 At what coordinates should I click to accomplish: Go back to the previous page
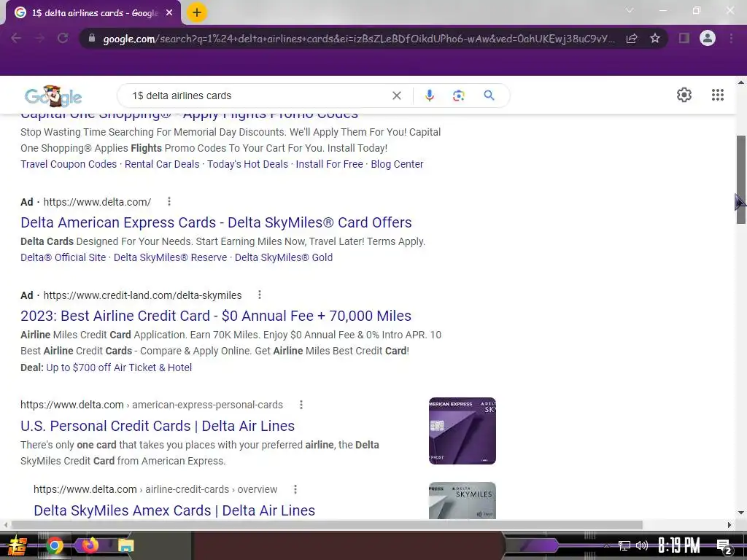(16, 38)
